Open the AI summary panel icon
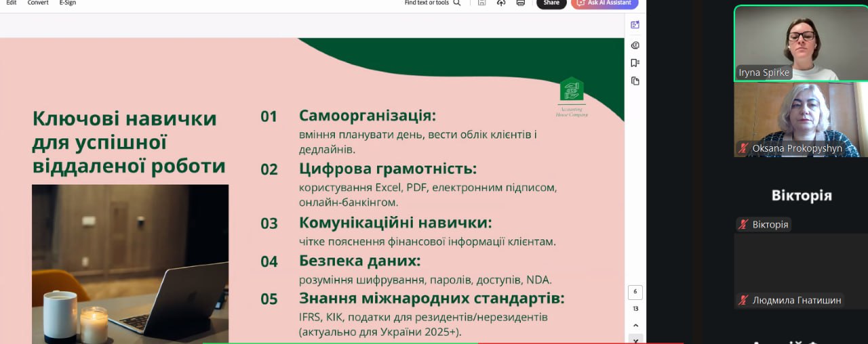 635,25
